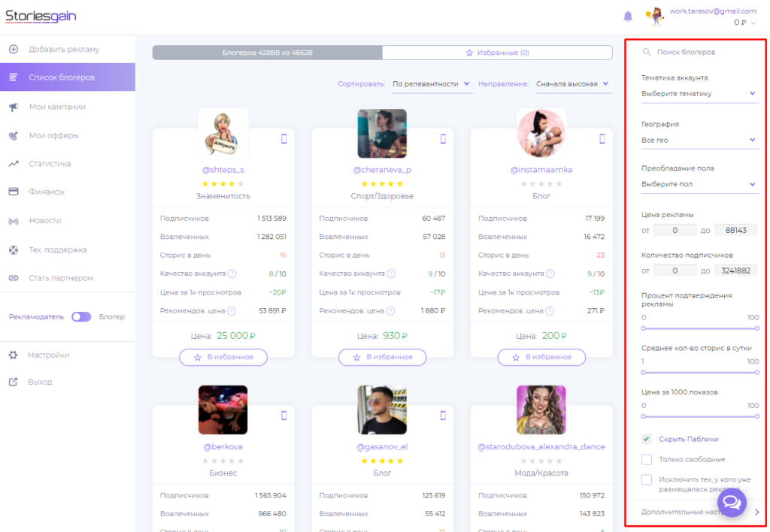Open the Тематика аккаунта dropdown
Image resolution: width=770 pixels, height=532 pixels.
(x=699, y=94)
